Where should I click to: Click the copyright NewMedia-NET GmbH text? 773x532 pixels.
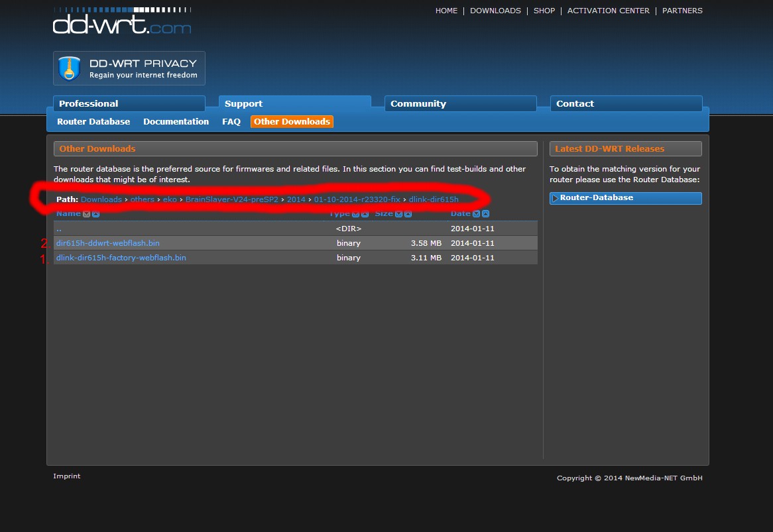(x=630, y=478)
